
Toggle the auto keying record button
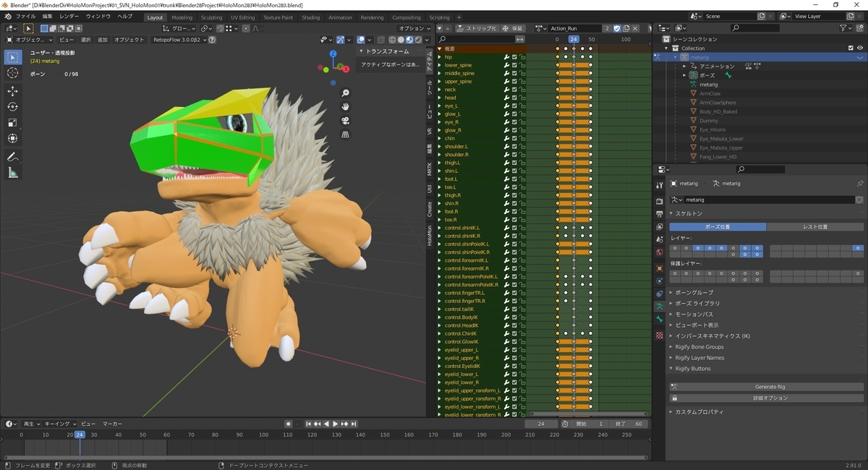(x=288, y=424)
